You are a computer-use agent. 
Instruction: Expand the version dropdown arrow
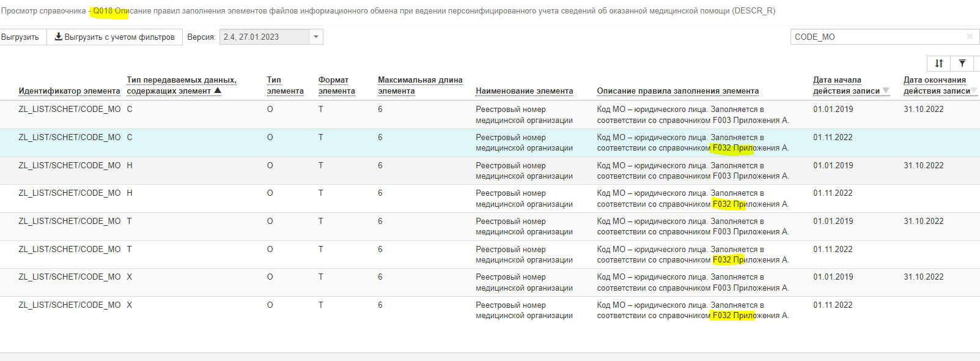[x=316, y=37]
